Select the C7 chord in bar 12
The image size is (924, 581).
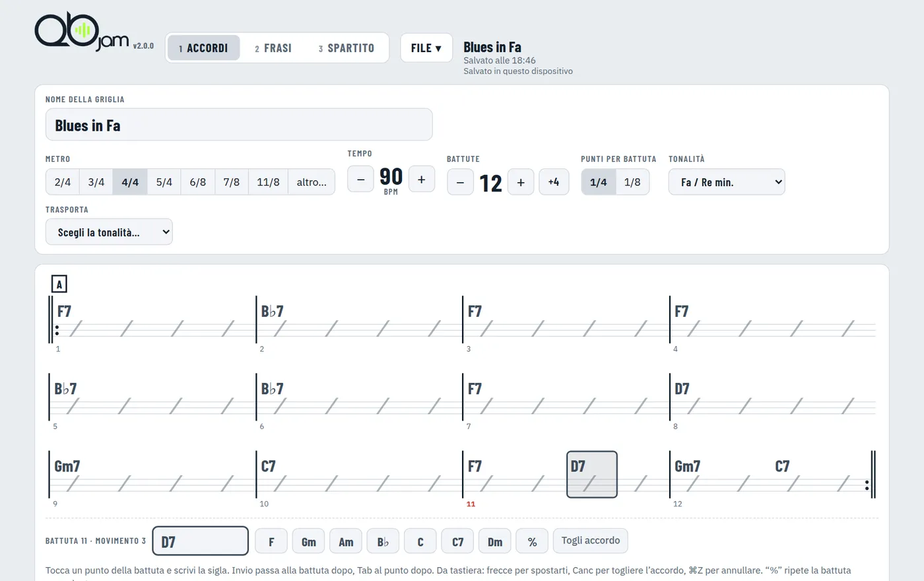pyautogui.click(x=782, y=466)
